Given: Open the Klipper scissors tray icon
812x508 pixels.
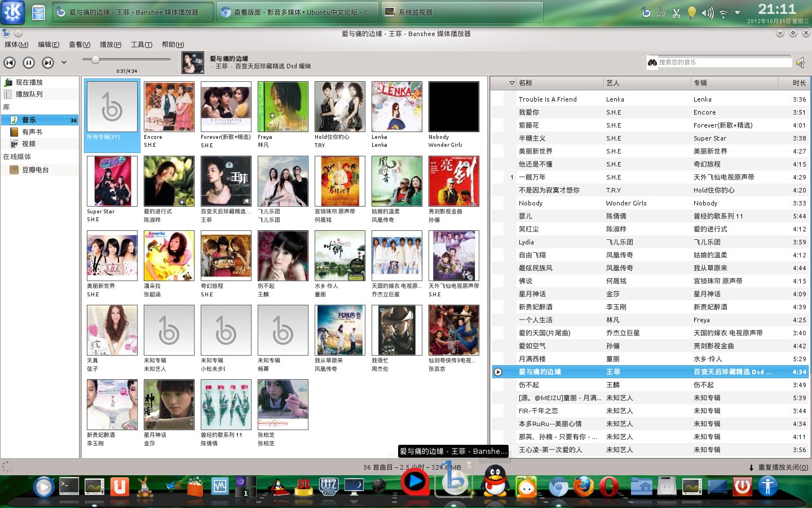Looking at the screenshot, I should point(676,12).
